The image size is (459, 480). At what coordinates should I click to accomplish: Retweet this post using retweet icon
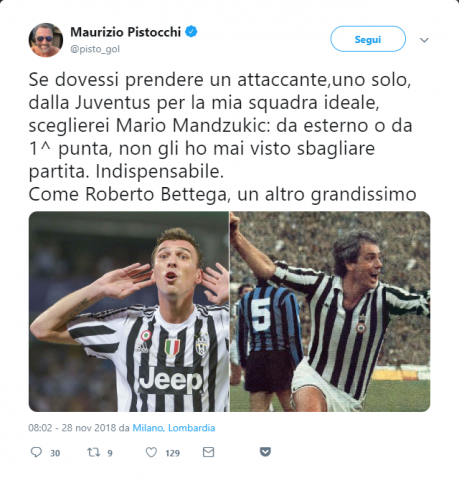[93, 452]
